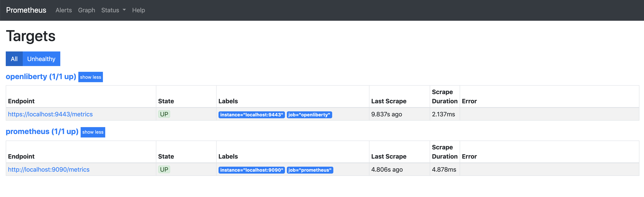This screenshot has width=644, height=197.
Task: Open the Help link in navbar
Action: pyautogui.click(x=138, y=10)
